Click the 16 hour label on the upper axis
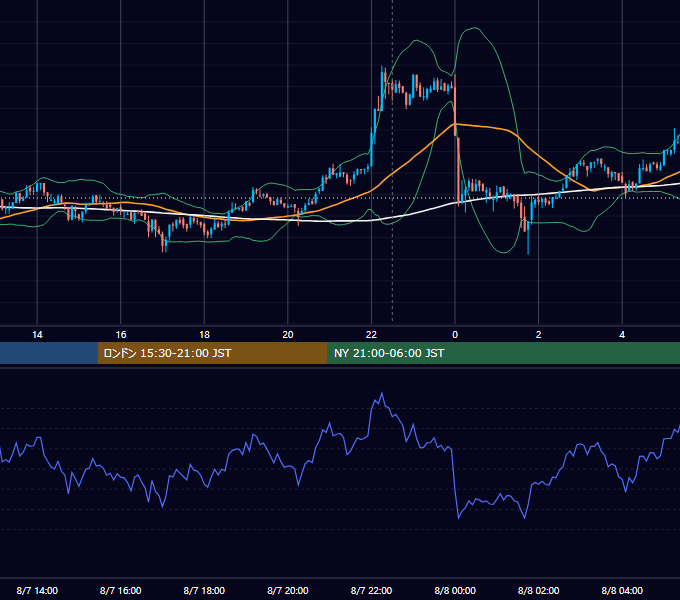680x600 pixels. point(121,335)
